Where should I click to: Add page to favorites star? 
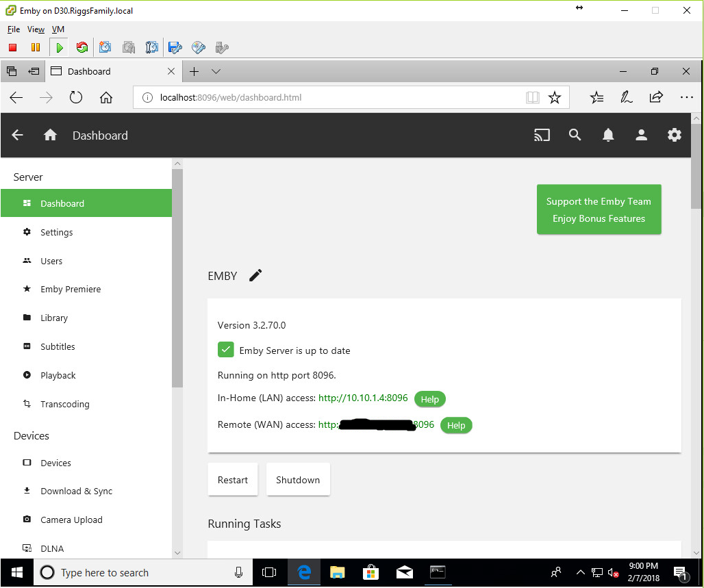555,97
